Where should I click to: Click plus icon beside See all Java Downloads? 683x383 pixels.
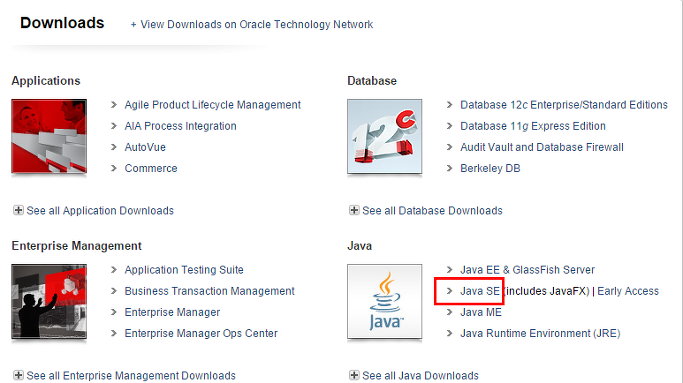click(354, 375)
